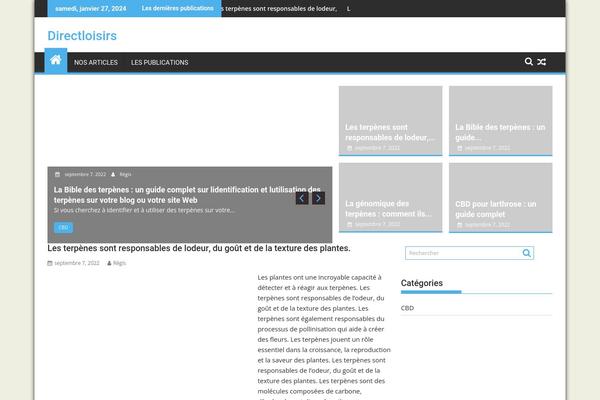Open card CBD pour larthrose : un guide complet
Image resolution: width=600 pixels, height=400 pixels.
coord(496,209)
